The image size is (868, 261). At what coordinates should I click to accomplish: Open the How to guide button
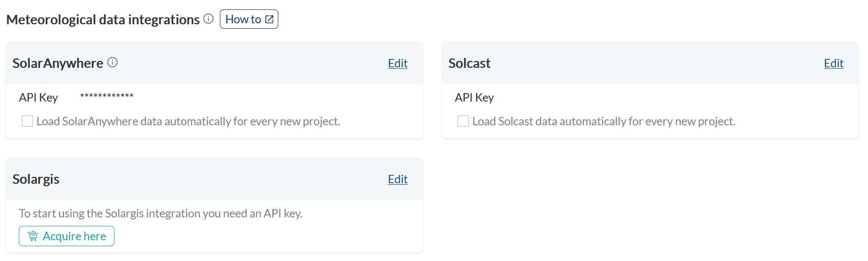coord(249,19)
